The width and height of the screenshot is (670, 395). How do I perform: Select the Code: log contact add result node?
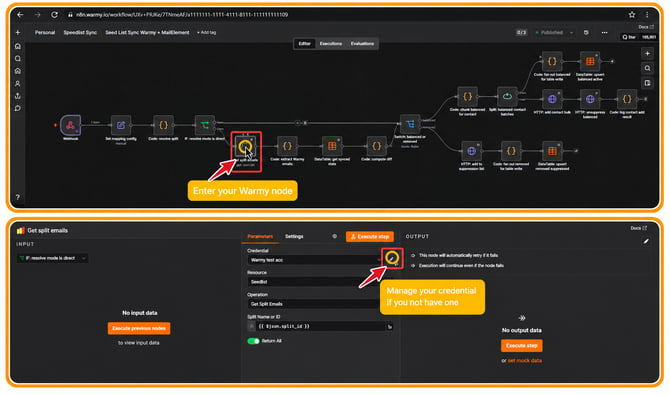(627, 99)
